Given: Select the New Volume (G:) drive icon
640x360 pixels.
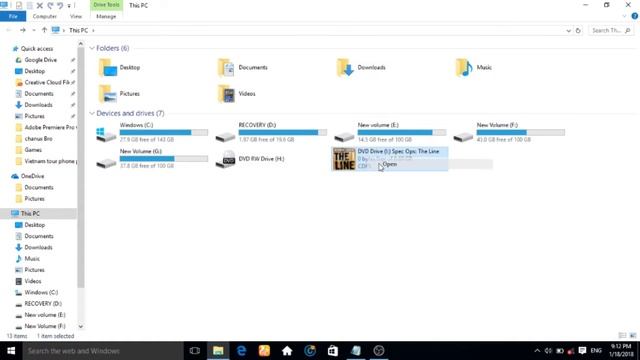Looking at the screenshot, I should click(106, 162).
